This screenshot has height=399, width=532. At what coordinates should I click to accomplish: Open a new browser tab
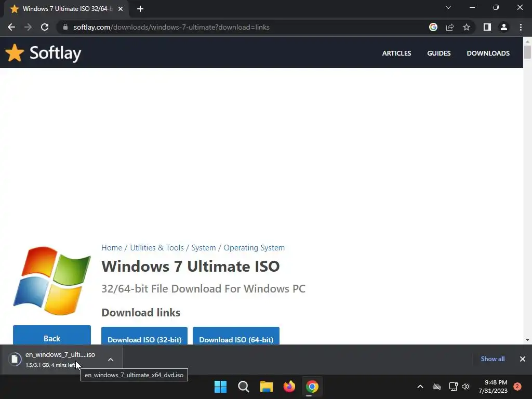click(x=140, y=9)
